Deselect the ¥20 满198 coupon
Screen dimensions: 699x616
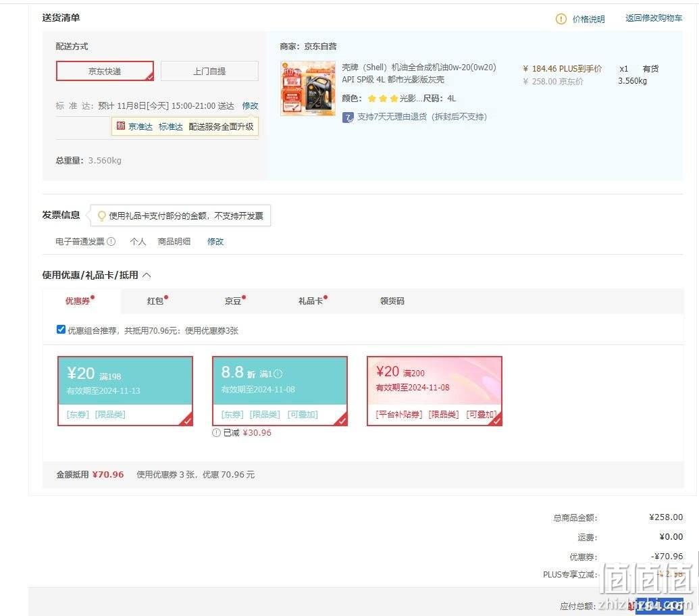tap(125, 391)
